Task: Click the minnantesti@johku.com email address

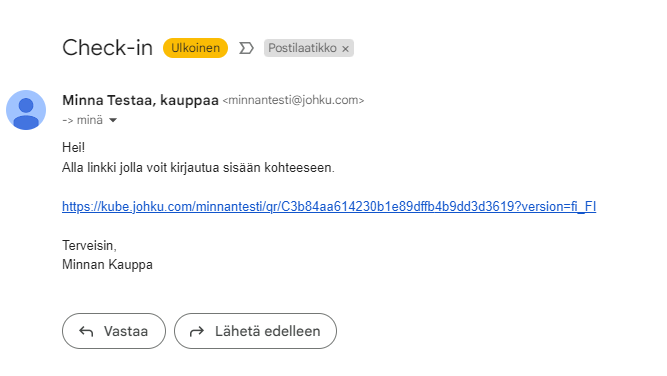Action: [x=294, y=100]
